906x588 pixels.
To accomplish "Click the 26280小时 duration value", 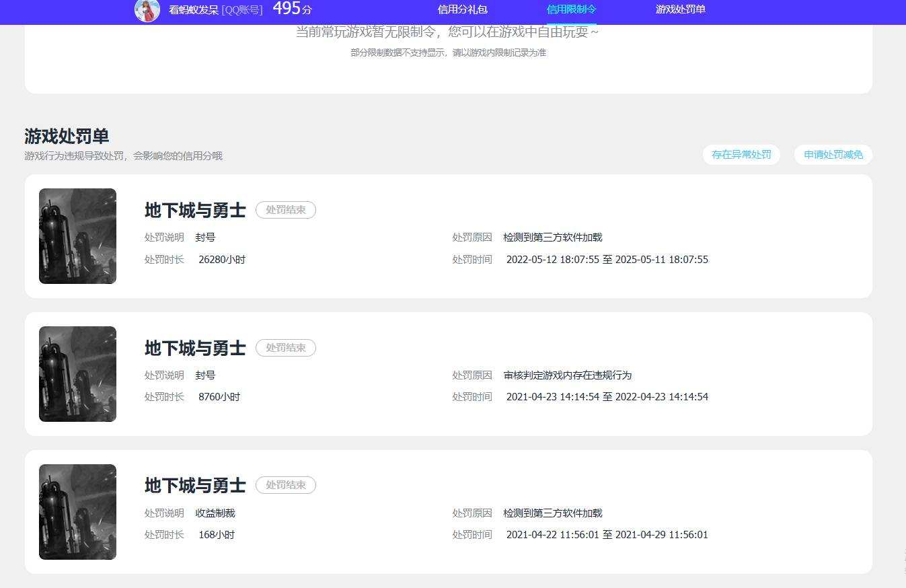I will tap(222, 260).
